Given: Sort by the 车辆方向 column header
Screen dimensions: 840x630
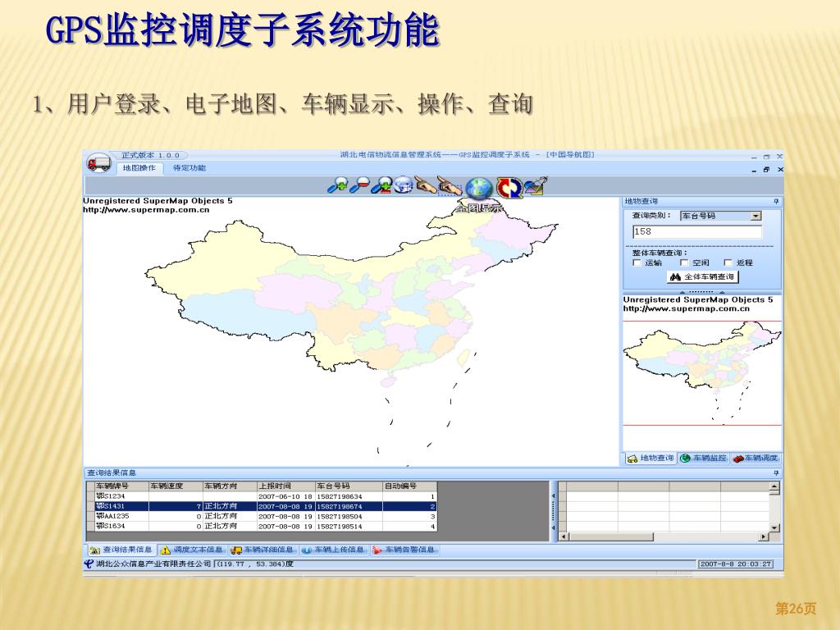Looking at the screenshot, I should pos(230,486).
